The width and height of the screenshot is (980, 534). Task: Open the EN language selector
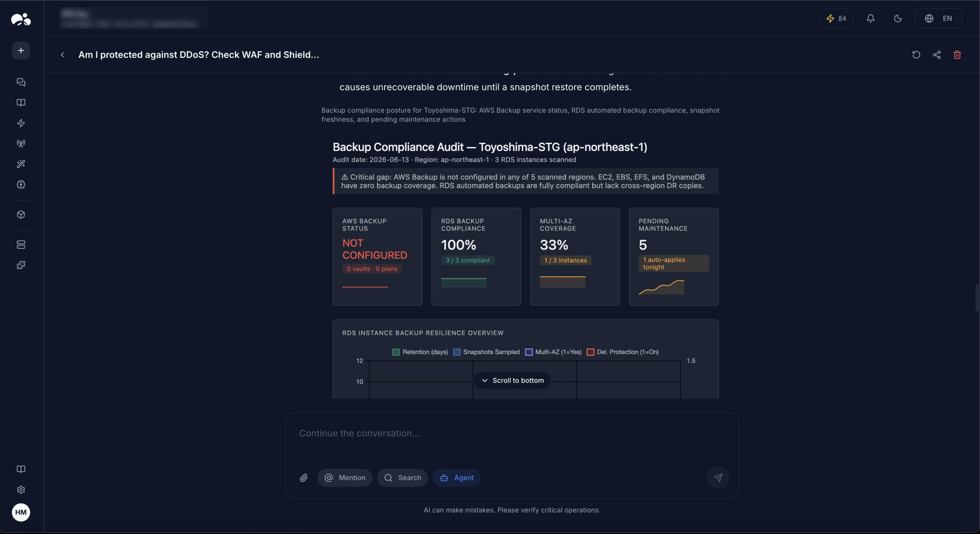point(938,18)
